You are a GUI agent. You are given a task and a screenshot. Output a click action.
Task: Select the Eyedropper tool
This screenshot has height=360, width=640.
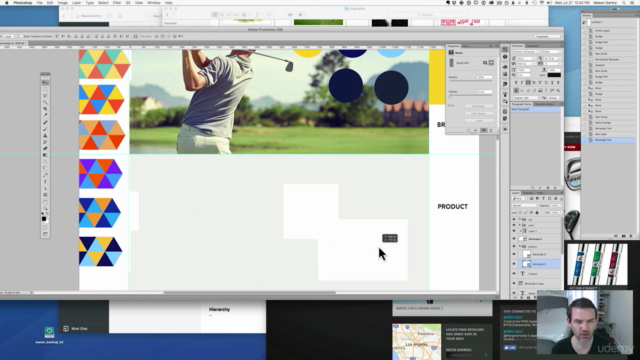click(x=45, y=115)
